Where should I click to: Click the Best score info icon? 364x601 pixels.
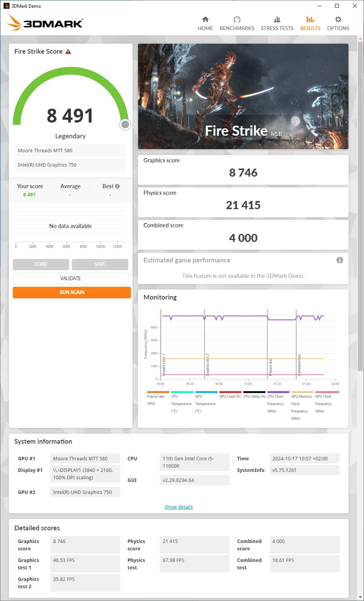click(117, 186)
